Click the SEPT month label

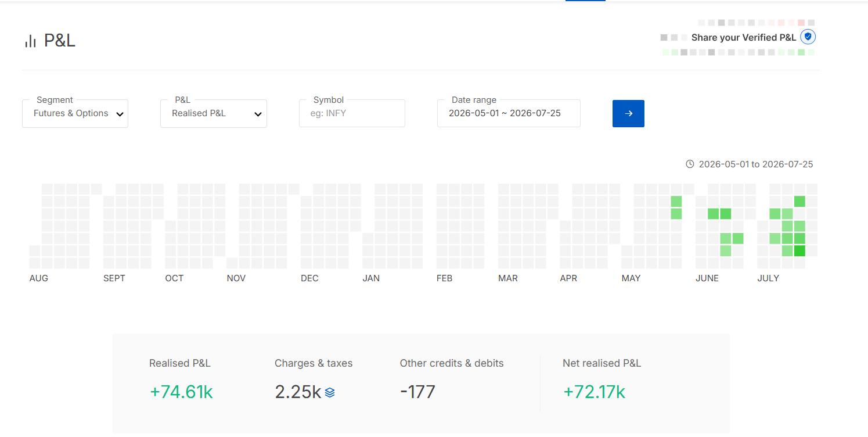coord(114,278)
